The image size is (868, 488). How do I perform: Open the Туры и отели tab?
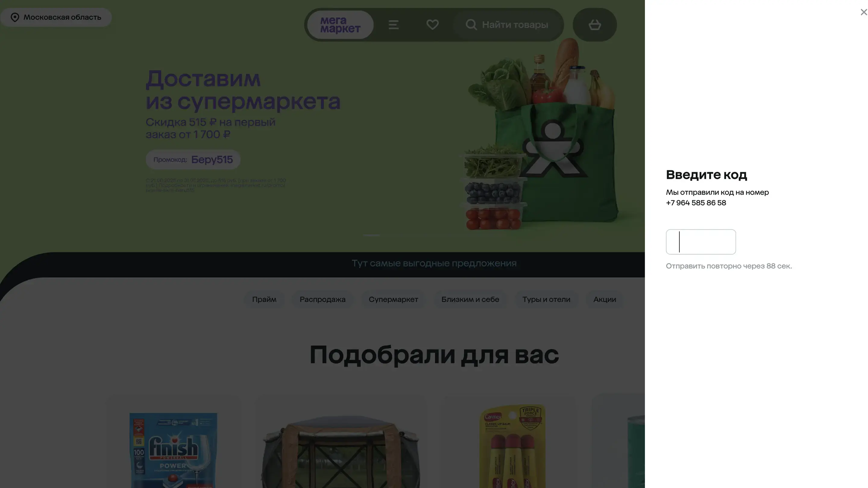pos(546,299)
